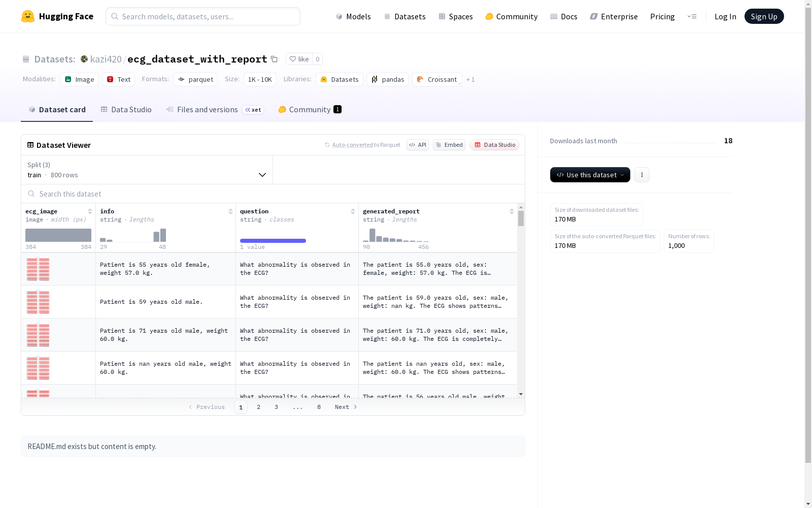Open the kazi420 user avatar

84,59
